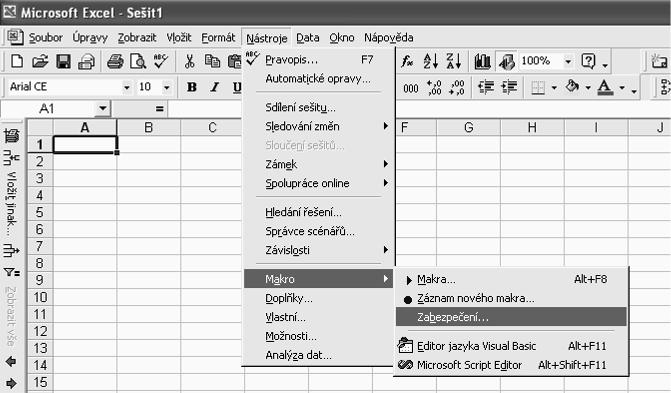Open Print Preview with the magnifier page icon
671x393 pixels.
point(138,62)
